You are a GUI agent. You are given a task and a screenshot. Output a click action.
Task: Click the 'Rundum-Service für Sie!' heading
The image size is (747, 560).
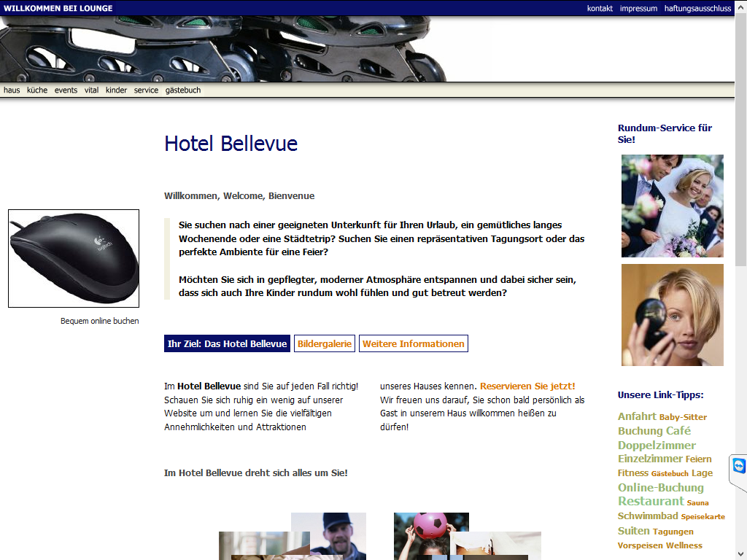(x=665, y=134)
